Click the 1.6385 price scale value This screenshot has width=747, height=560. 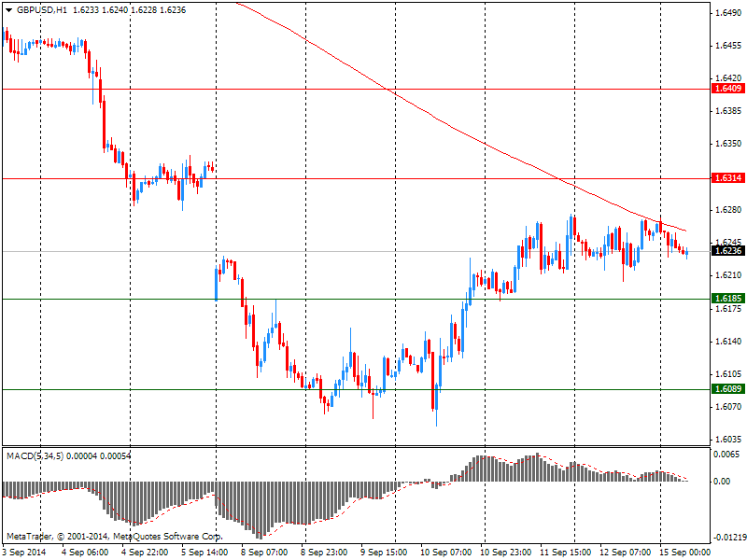(x=728, y=110)
